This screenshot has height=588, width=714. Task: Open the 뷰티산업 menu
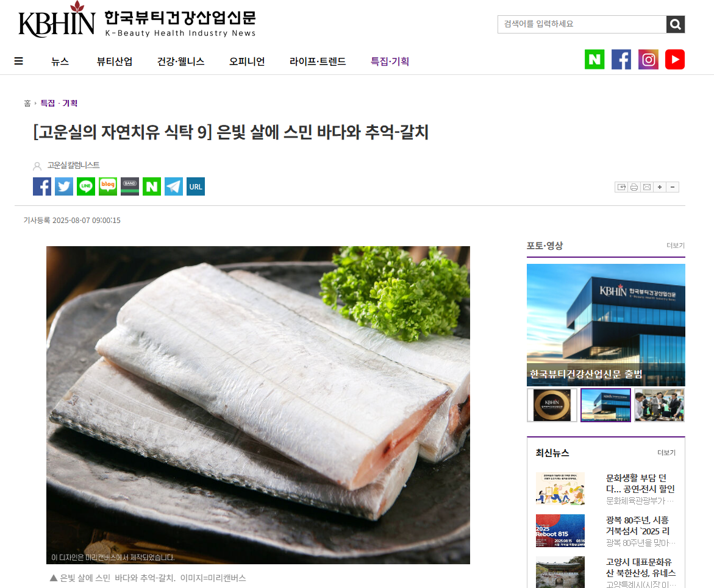click(x=115, y=62)
